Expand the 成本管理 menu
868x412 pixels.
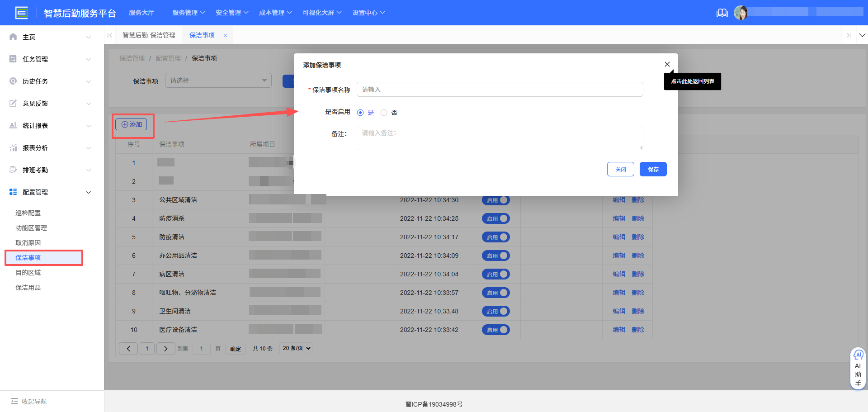(273, 13)
